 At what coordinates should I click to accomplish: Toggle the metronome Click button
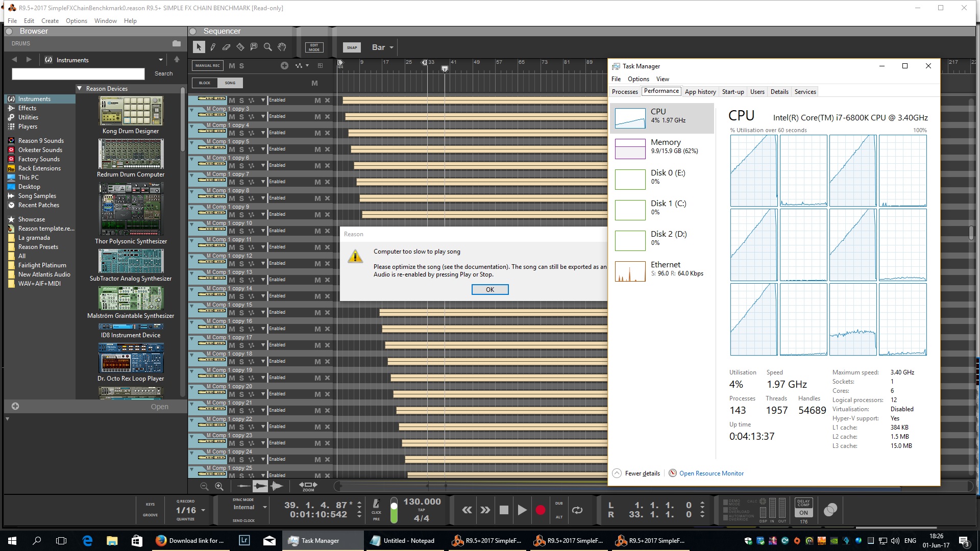376,504
